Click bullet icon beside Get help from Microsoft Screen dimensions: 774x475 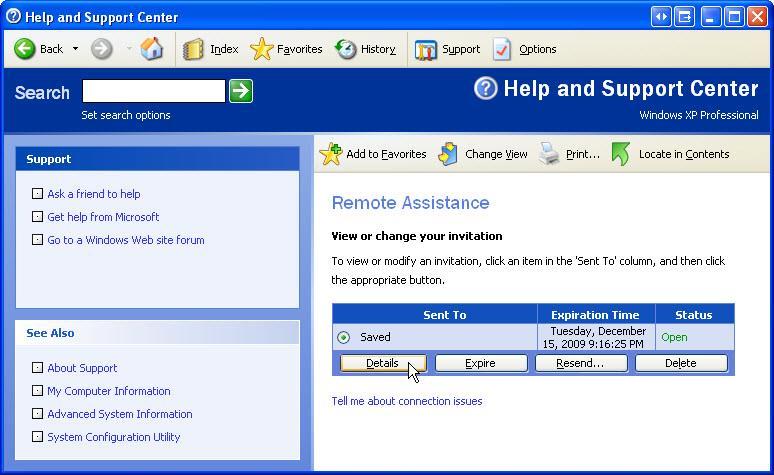pyautogui.click(x=37, y=216)
